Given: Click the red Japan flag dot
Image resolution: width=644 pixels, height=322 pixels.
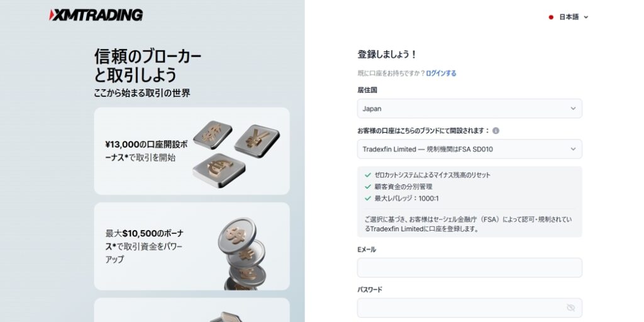Looking at the screenshot, I should [x=551, y=17].
